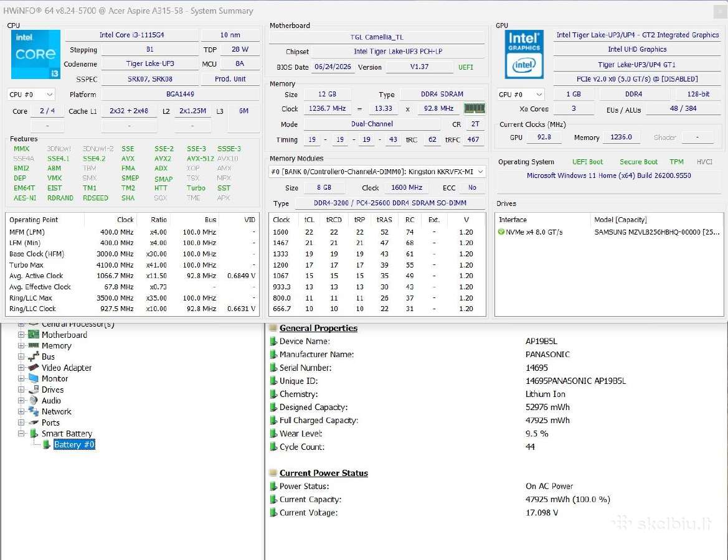Click the Network tree icon
This screenshot has width=728, height=560.
pyautogui.click(x=34, y=411)
